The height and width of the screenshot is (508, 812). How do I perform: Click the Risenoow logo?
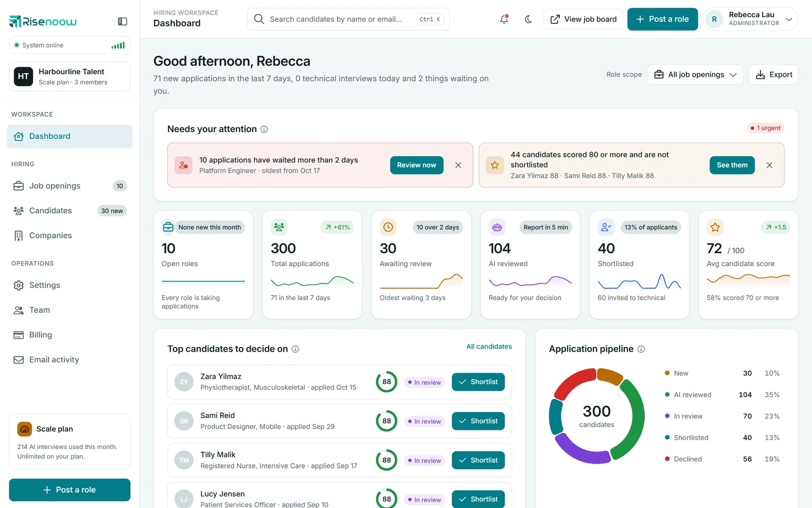coord(43,21)
